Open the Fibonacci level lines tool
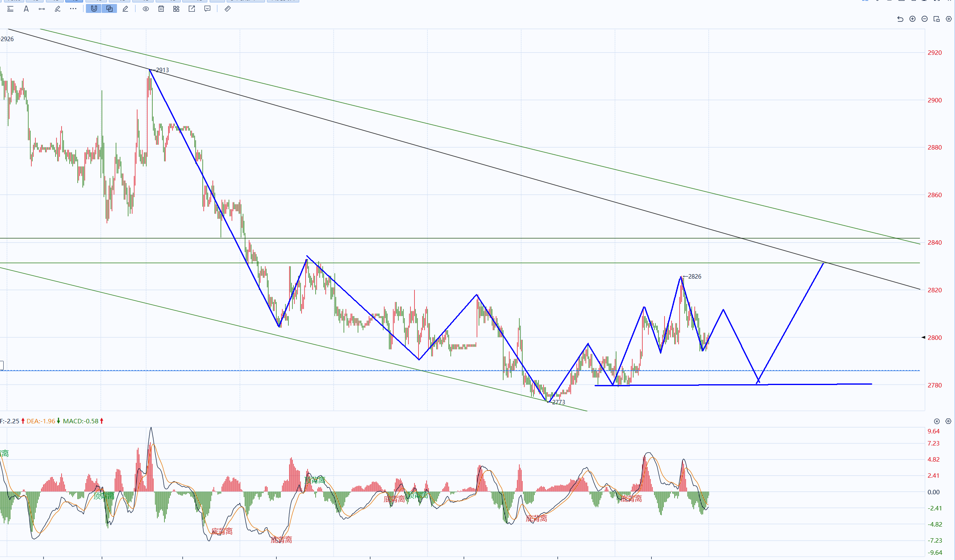This screenshot has width=955, height=560. point(10,9)
